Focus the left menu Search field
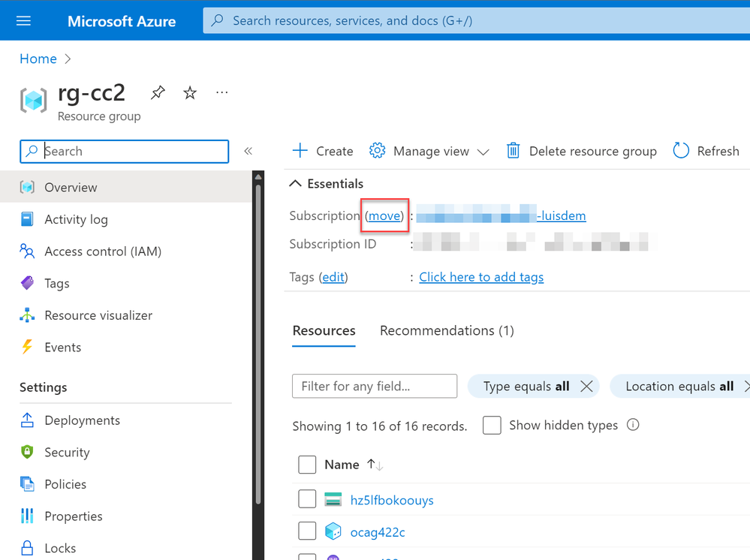 point(125,151)
